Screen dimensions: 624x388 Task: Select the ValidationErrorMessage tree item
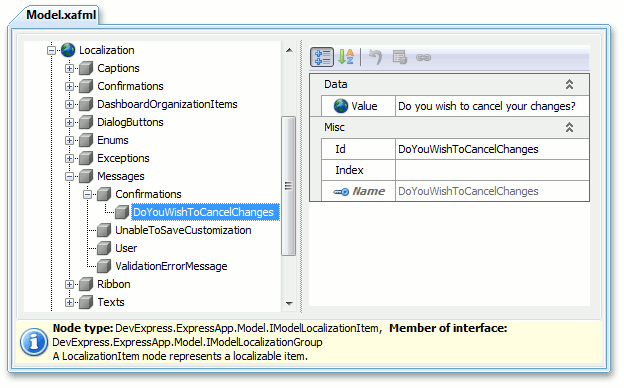[171, 266]
